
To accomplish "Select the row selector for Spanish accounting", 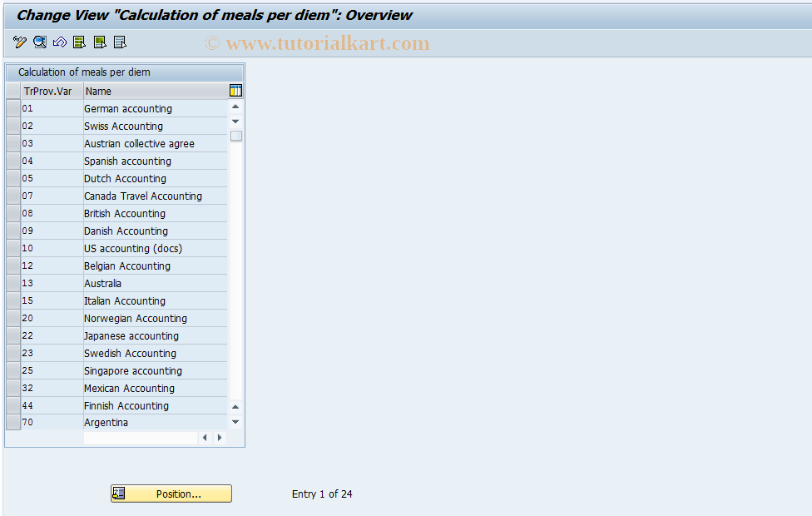I will point(13,161).
